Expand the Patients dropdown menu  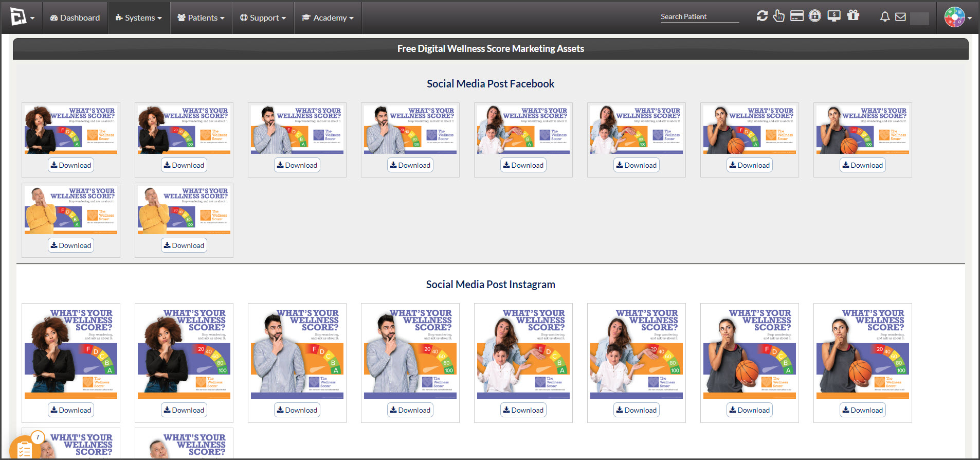(201, 18)
